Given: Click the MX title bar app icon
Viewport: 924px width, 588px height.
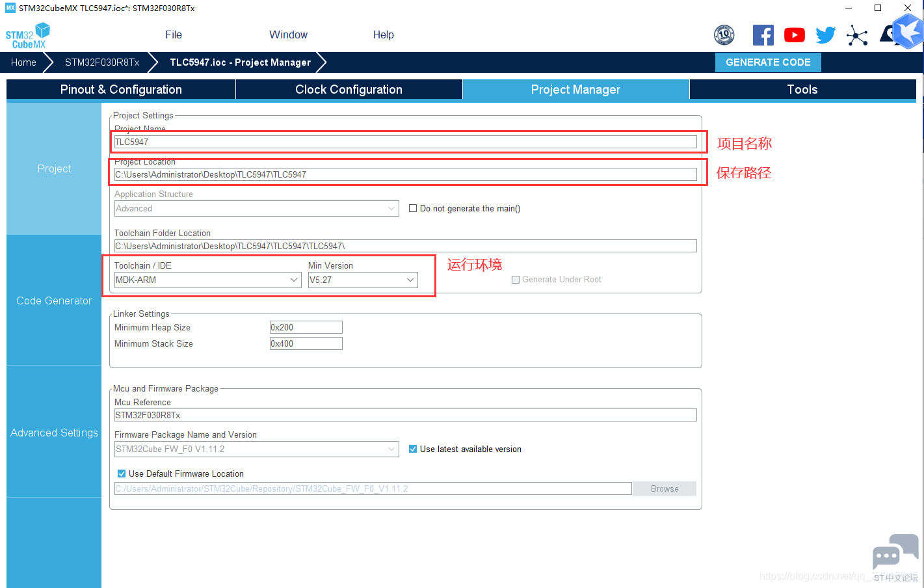Looking at the screenshot, I should point(10,8).
